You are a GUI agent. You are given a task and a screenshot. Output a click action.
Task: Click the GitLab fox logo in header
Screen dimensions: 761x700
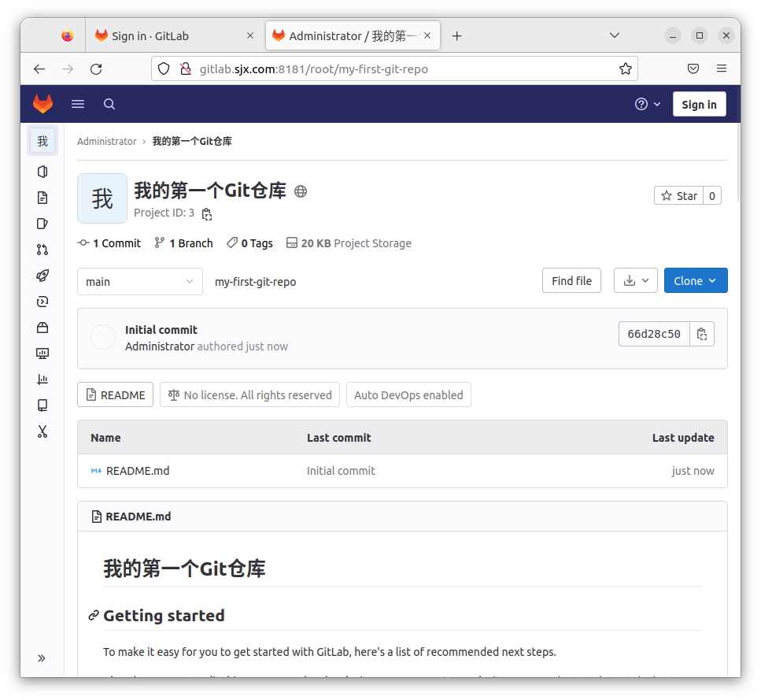click(x=42, y=104)
